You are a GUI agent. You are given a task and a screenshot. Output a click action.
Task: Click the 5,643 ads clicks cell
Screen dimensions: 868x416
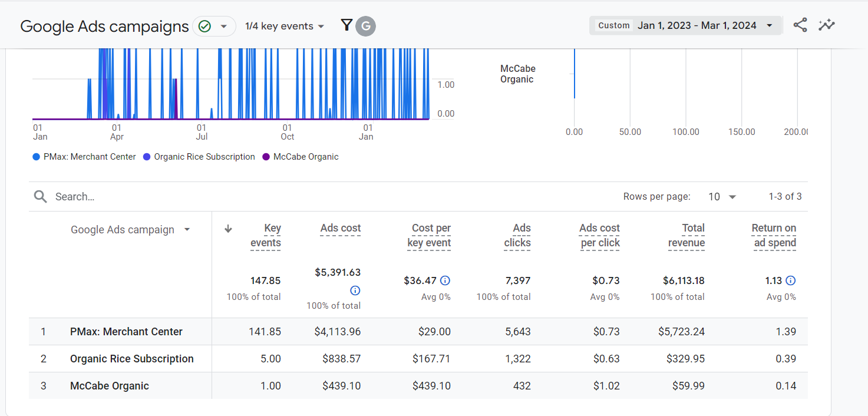pos(518,332)
